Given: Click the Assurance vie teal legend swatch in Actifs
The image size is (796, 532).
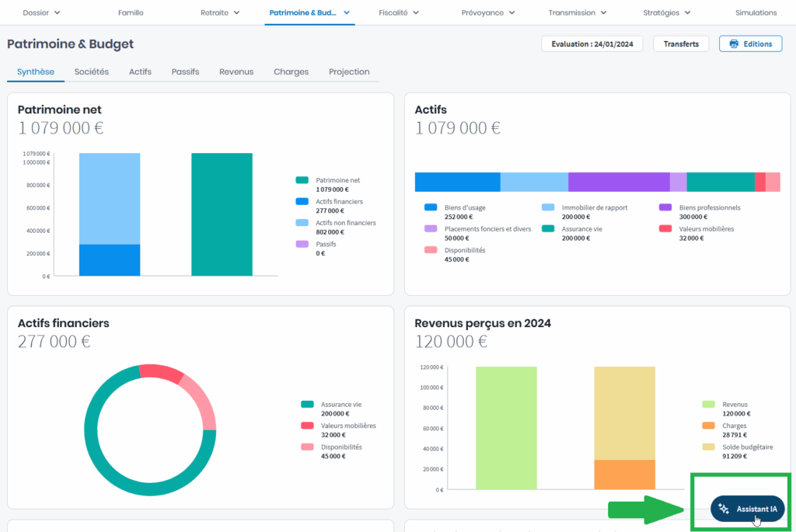Looking at the screenshot, I should coord(548,229).
